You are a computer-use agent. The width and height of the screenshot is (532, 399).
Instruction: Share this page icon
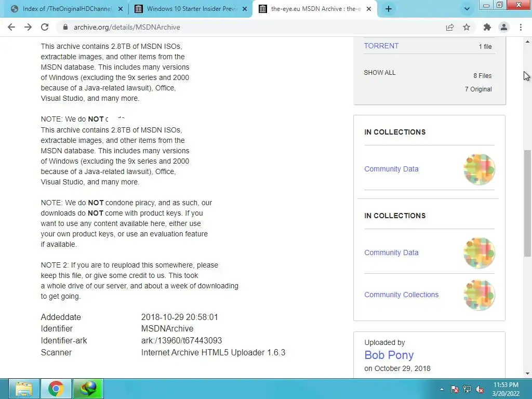click(x=450, y=27)
